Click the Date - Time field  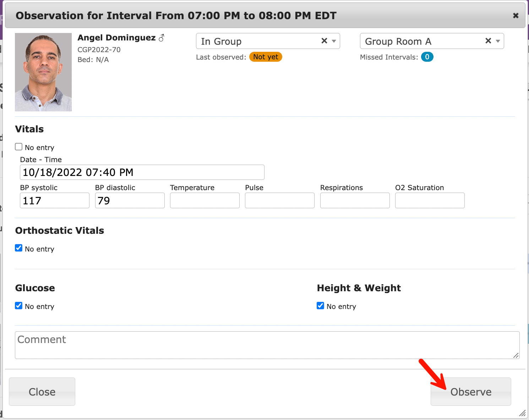[142, 172]
